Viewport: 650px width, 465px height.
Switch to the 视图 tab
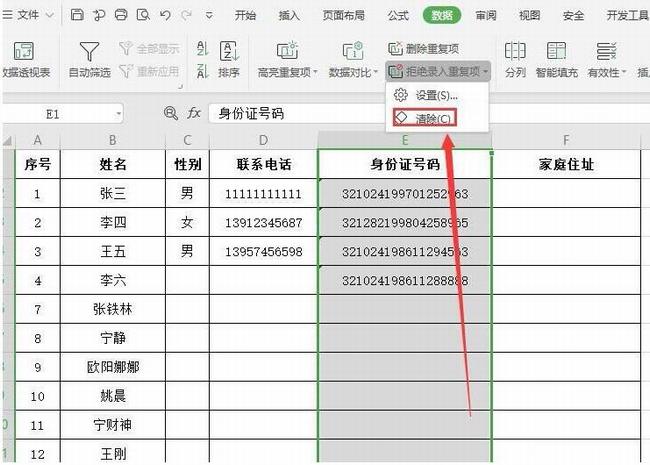tap(529, 15)
